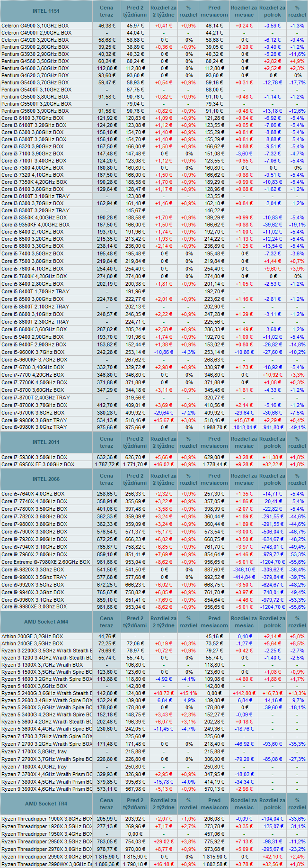Click the 412,70 € price of Core i7-8700K

point(106,405)
